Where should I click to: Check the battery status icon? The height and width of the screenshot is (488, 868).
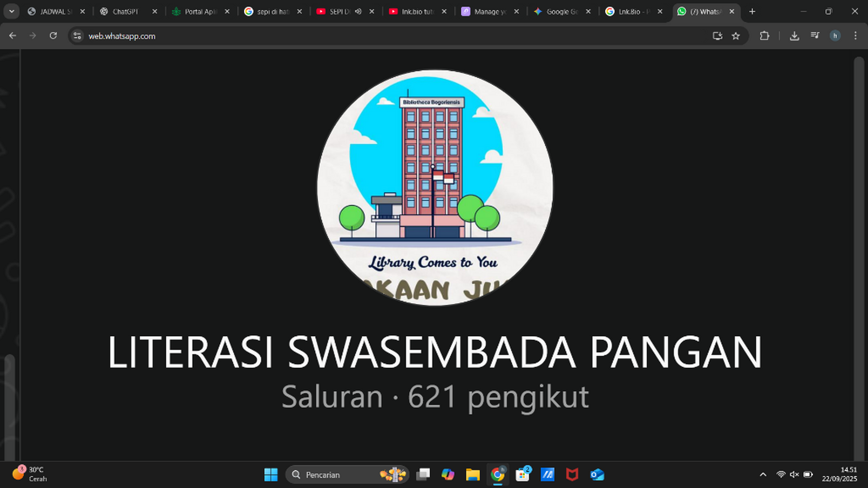(808, 475)
